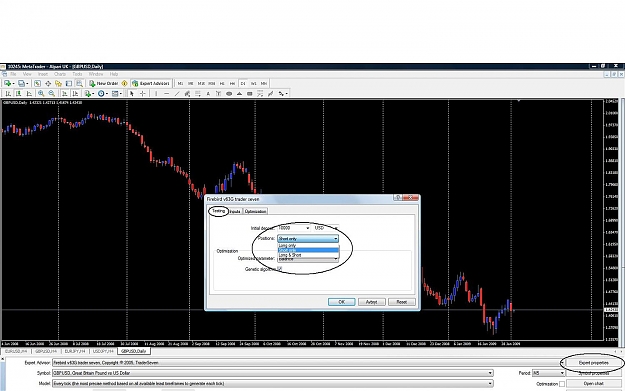
Task: Select the Vertical Line drawing tool
Action: (156, 93)
